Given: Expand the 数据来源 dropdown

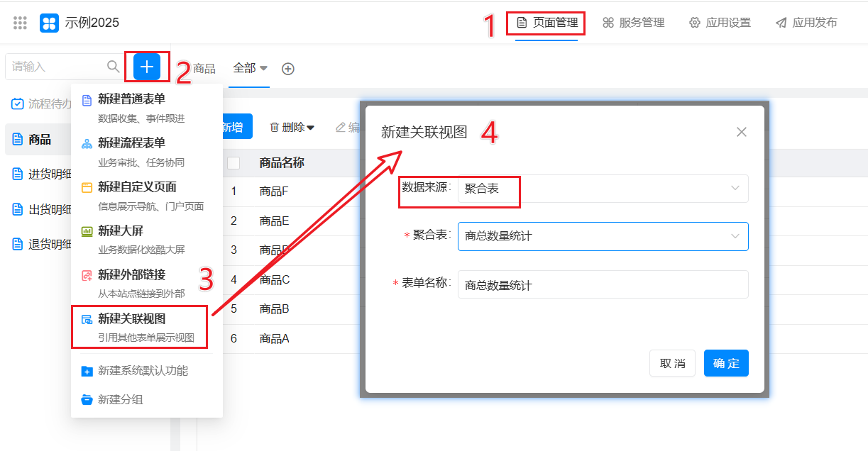Looking at the screenshot, I should tap(603, 189).
